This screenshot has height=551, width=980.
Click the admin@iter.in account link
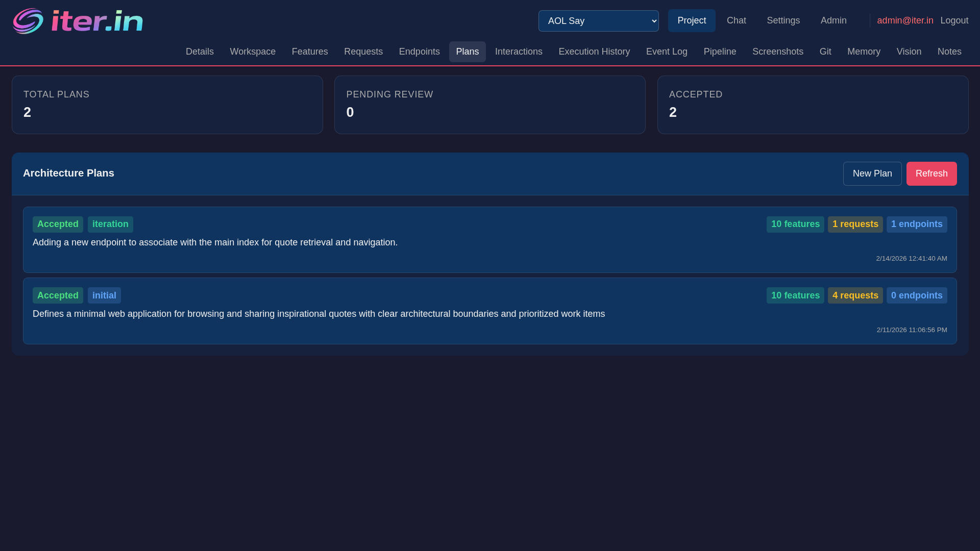[x=904, y=20]
